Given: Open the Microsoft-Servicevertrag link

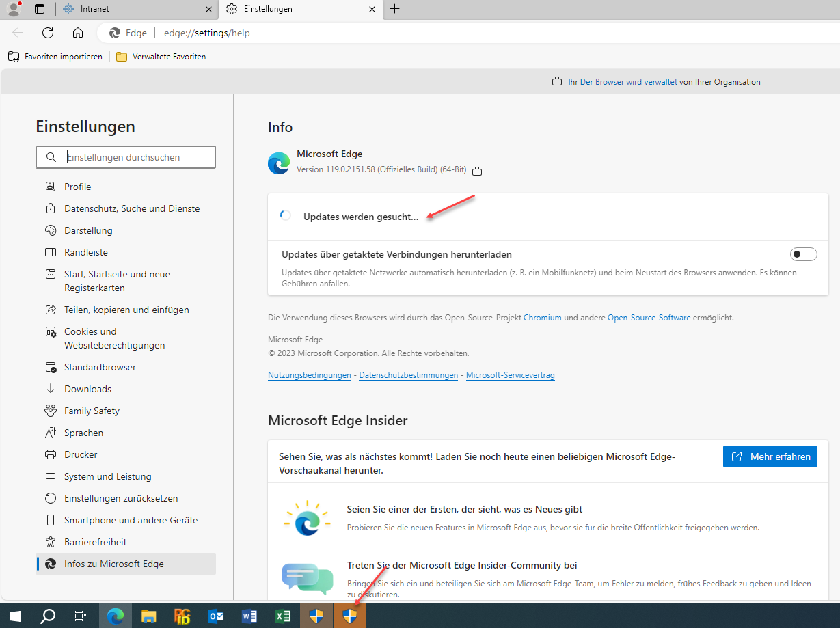Looking at the screenshot, I should (x=510, y=375).
